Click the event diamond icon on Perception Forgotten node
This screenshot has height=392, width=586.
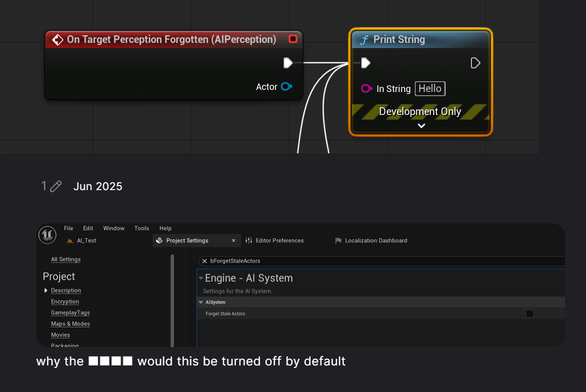click(x=58, y=40)
